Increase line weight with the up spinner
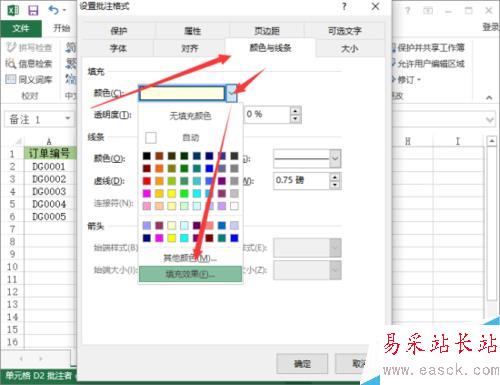Image resolution: width=500 pixels, height=385 pixels. pyautogui.click(x=335, y=177)
